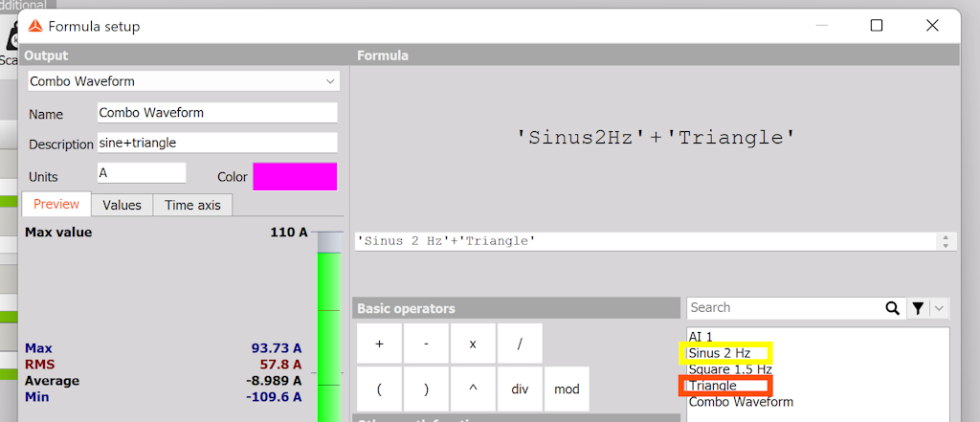The height and width of the screenshot is (422, 980).
Task: Select the Square 1.5 Hz channel
Action: click(x=730, y=369)
